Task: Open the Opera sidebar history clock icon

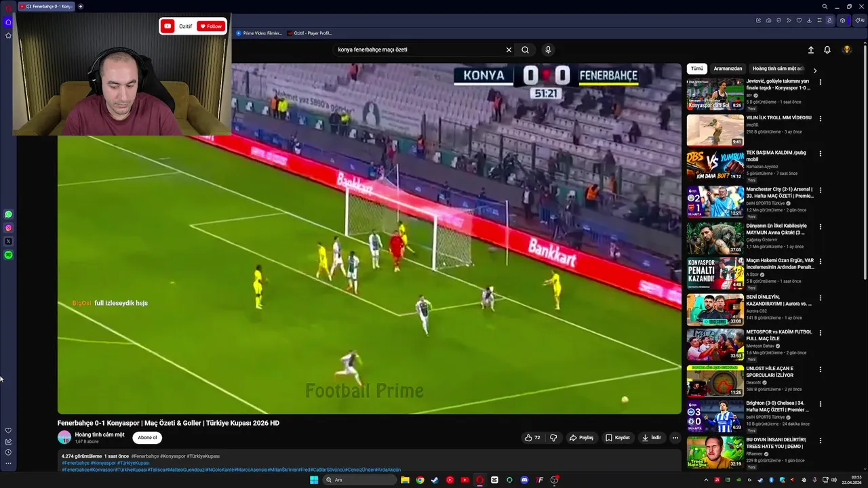Action: coord(8,452)
